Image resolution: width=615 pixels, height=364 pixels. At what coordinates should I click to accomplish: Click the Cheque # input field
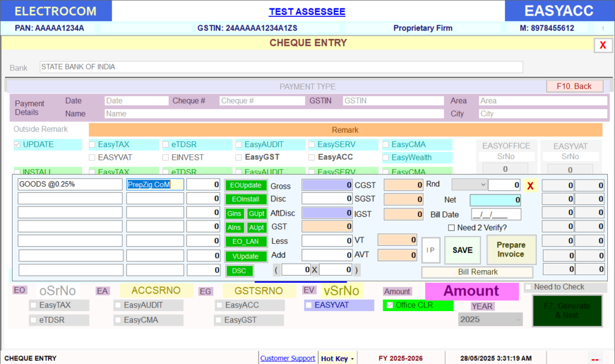point(262,101)
